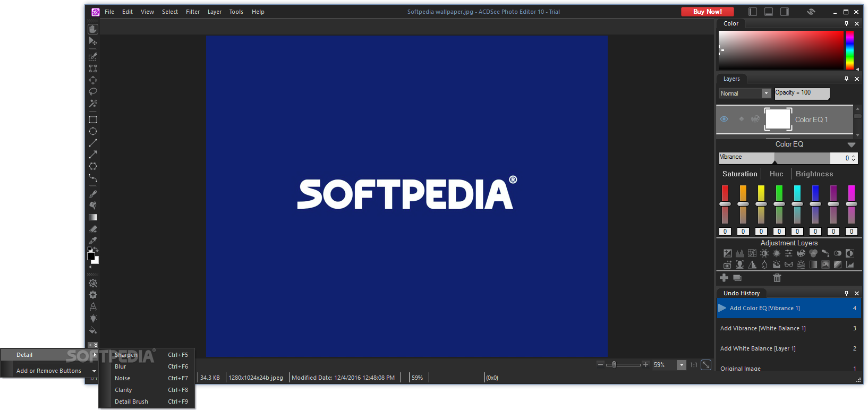The height and width of the screenshot is (410, 868).
Task: Add the sunglasses-icon adjustment layer
Action: [789, 264]
